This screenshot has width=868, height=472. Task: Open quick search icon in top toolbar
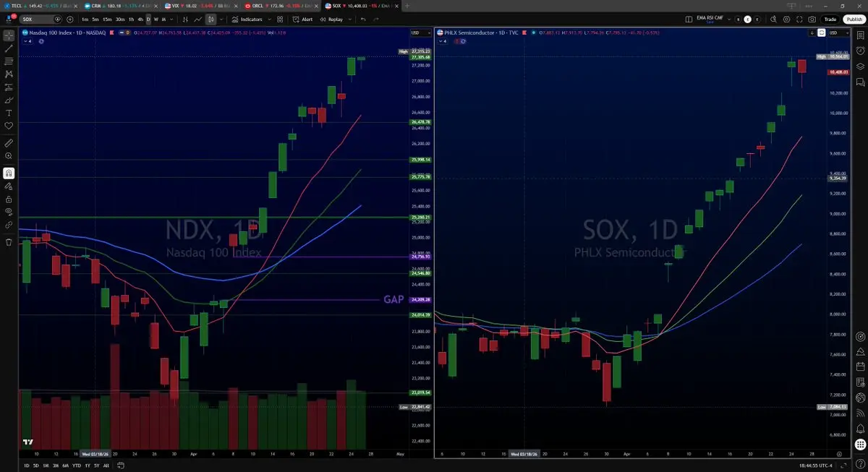click(x=773, y=19)
